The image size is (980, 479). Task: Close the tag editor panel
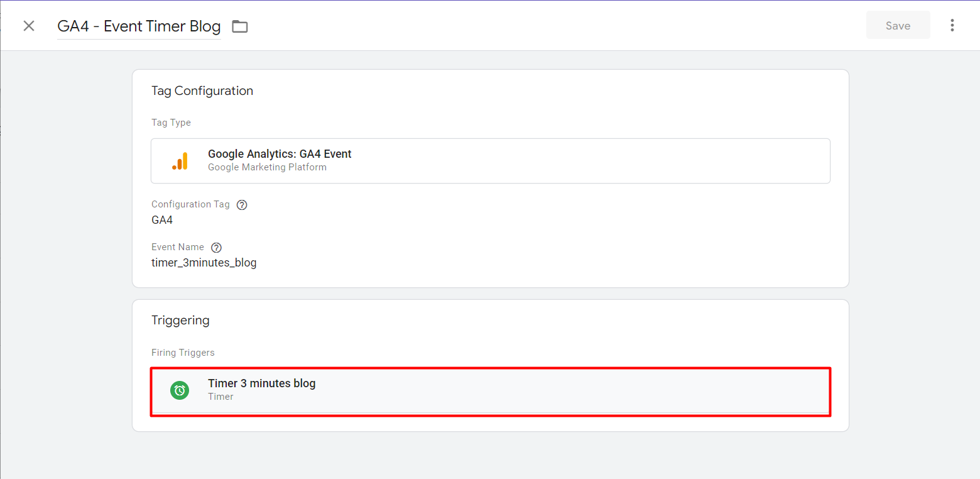pyautogui.click(x=29, y=26)
